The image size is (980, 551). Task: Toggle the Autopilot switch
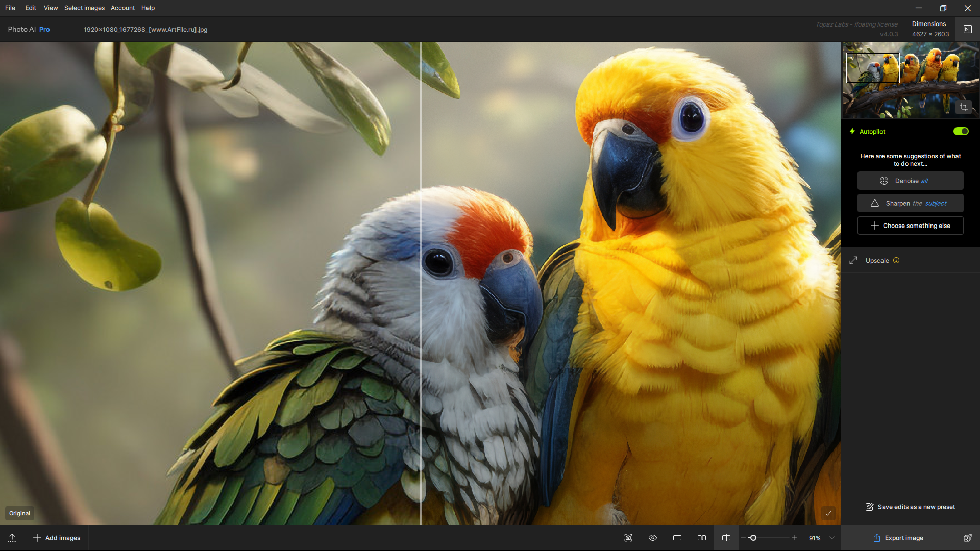[x=961, y=131]
